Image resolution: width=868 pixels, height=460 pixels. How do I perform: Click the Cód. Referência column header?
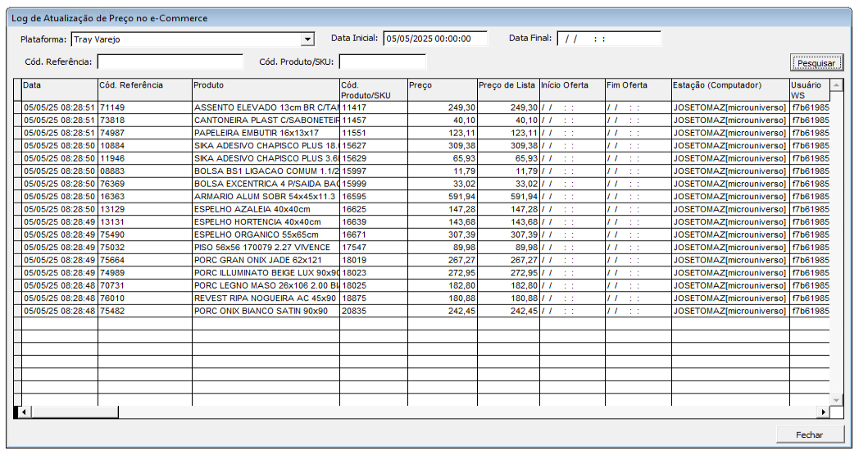(x=145, y=89)
